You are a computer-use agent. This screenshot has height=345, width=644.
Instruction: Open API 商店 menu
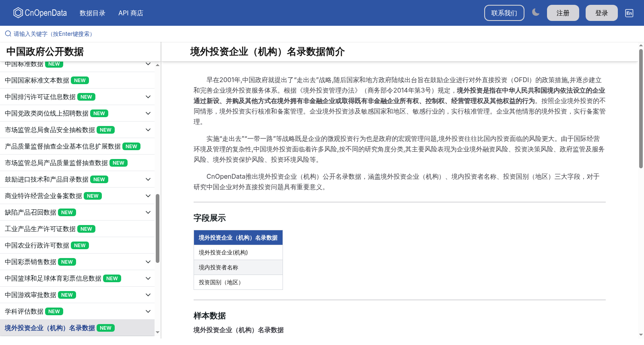131,13
